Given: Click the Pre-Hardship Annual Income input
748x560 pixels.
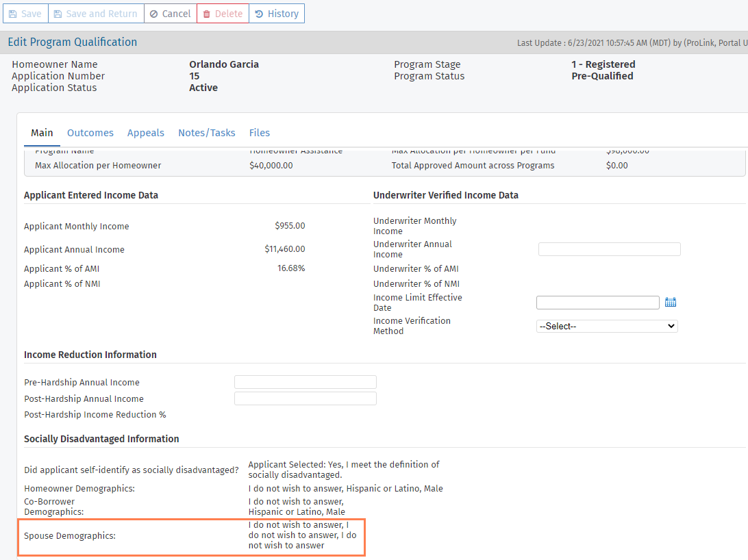Looking at the screenshot, I should (x=305, y=382).
